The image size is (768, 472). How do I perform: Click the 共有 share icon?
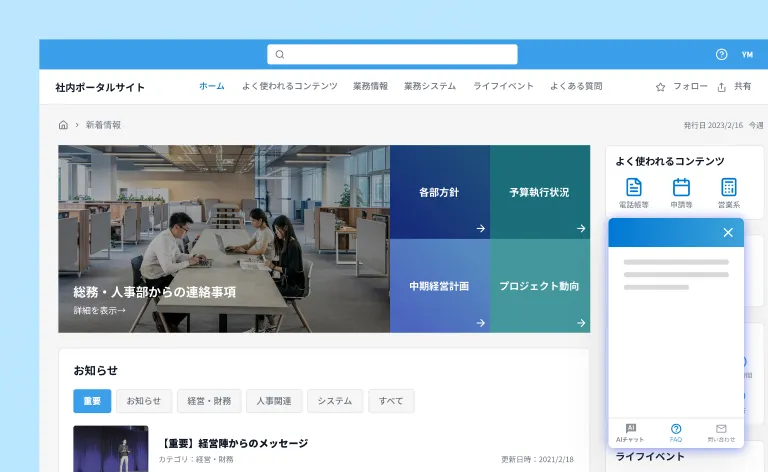pyautogui.click(x=721, y=87)
